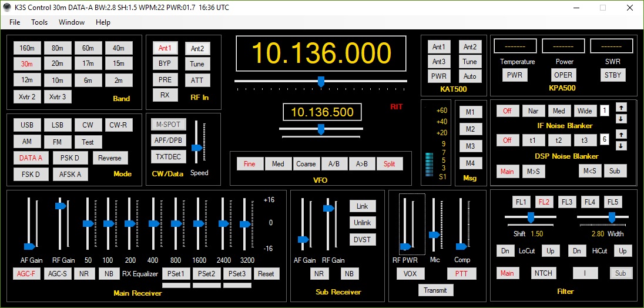The width and height of the screenshot is (644, 308).
Task: Toggle TXTDEC text decode
Action: (x=169, y=156)
